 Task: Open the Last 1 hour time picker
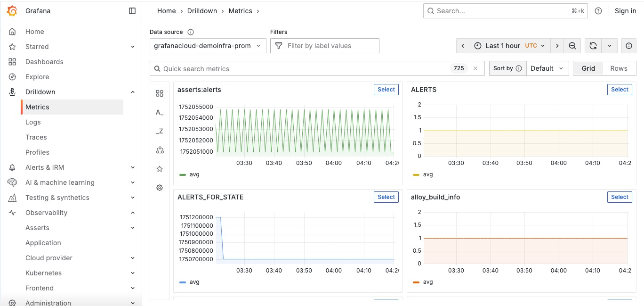[510, 46]
